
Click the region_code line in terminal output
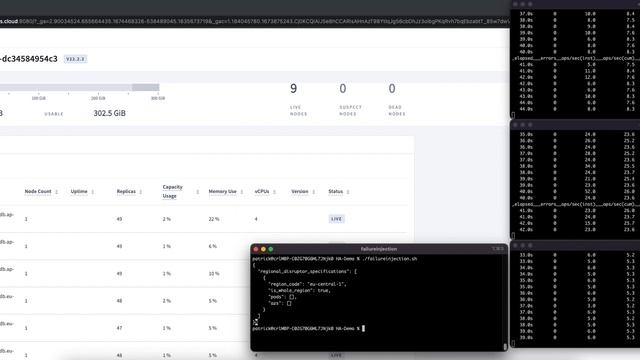click(307, 284)
